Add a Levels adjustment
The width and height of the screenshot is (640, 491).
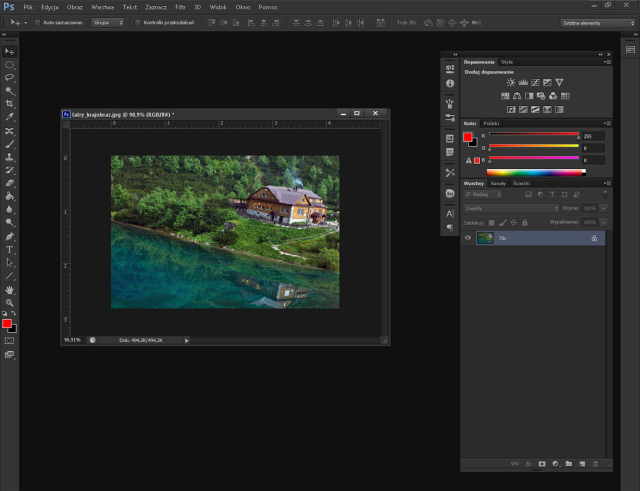tap(523, 82)
